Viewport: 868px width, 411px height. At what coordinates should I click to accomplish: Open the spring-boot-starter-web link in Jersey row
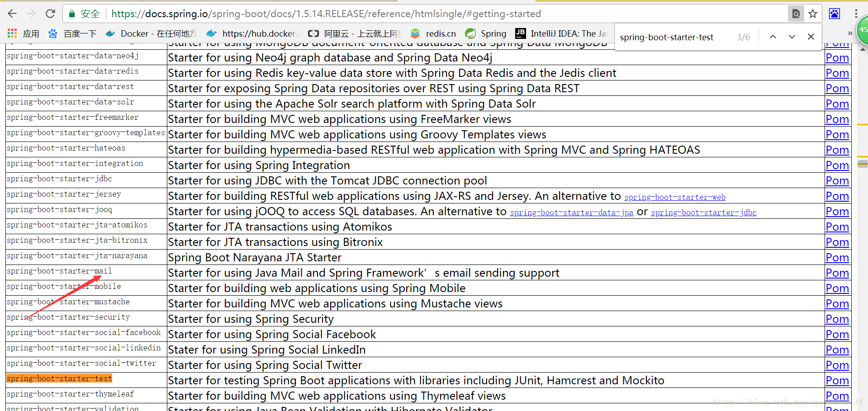coord(675,197)
